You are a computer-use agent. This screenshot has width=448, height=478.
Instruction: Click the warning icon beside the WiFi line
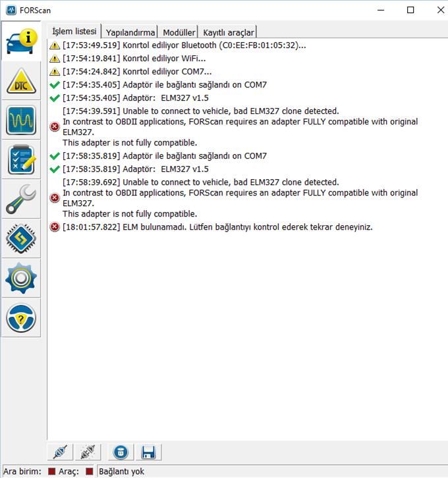[55, 59]
